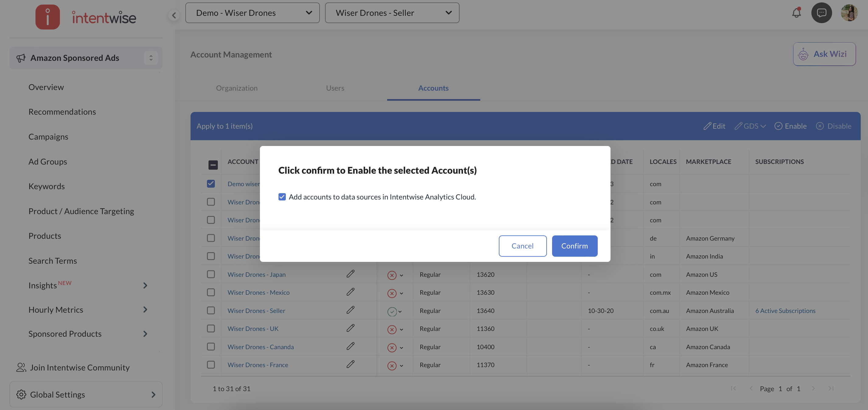Collapse sidebar with the left chevron

[174, 15]
